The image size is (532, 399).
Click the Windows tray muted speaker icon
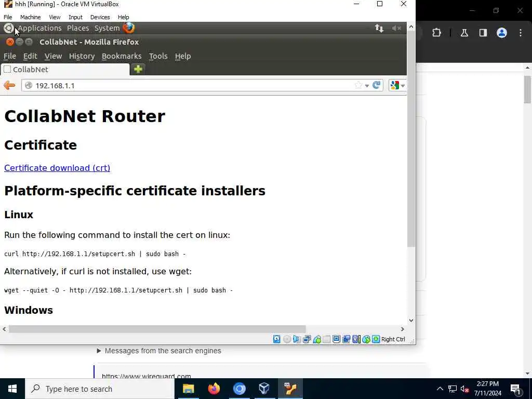464,389
